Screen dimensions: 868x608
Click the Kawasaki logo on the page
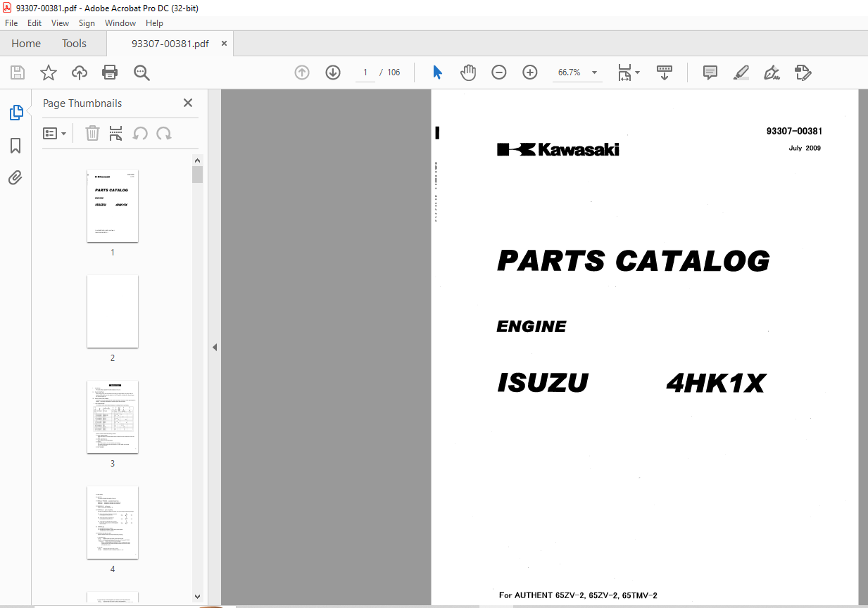coord(558,149)
